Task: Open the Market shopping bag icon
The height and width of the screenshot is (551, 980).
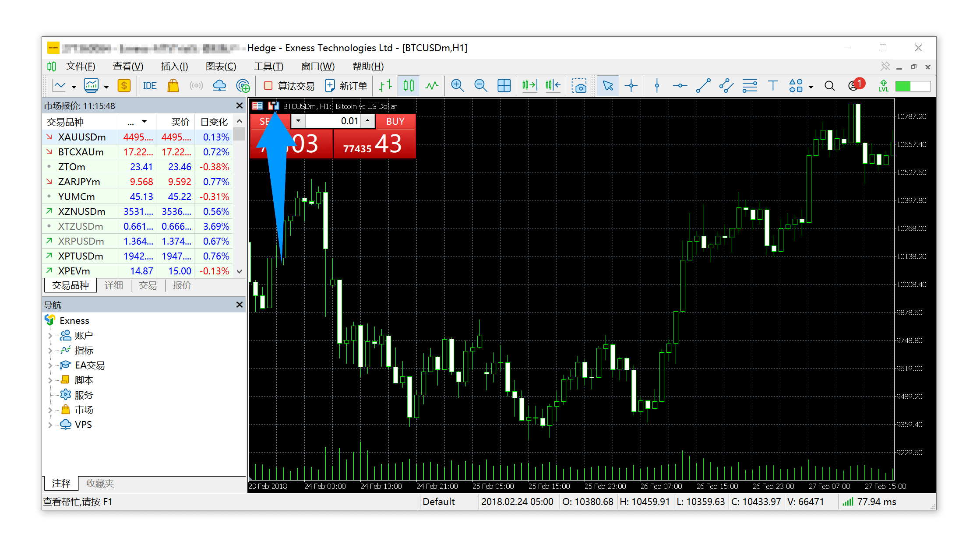Action: coord(173,86)
